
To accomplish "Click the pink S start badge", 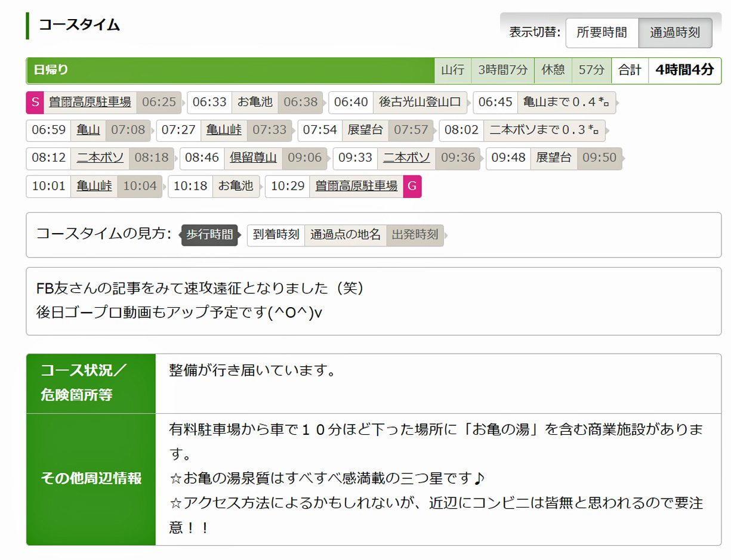I will coord(35,102).
